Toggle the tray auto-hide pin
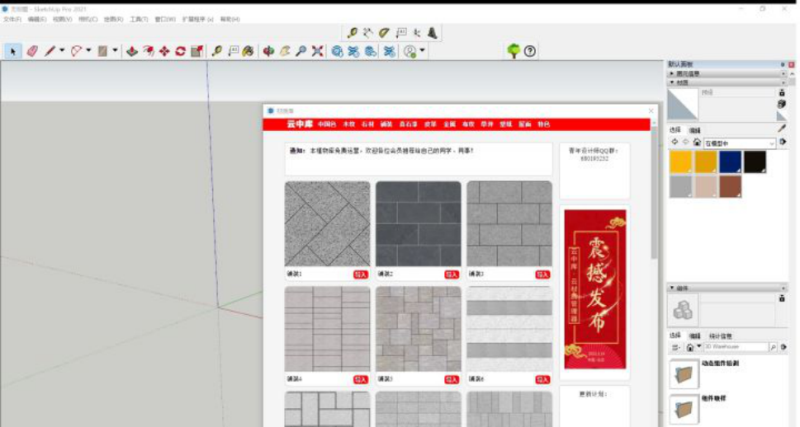The height and width of the screenshot is (427, 800). (x=783, y=64)
